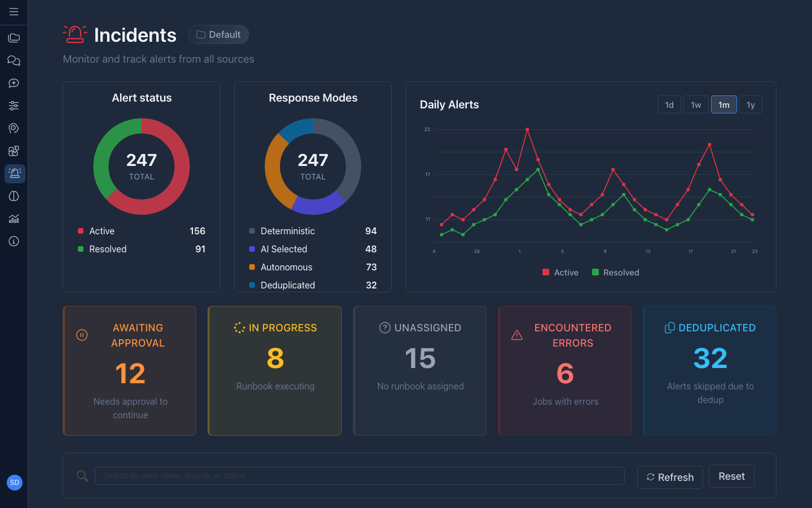Switch Daily Alerts to 1d view
Screen dimensions: 812x508
(x=669, y=104)
